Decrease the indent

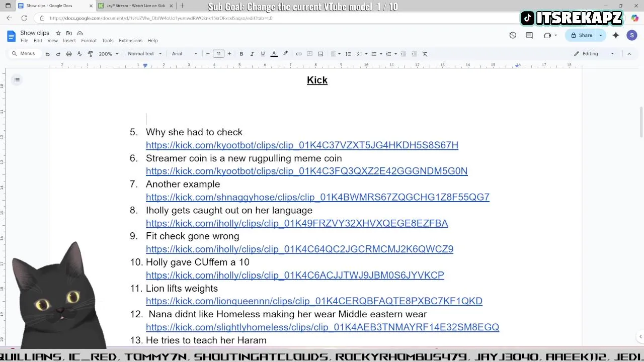pos(403,54)
